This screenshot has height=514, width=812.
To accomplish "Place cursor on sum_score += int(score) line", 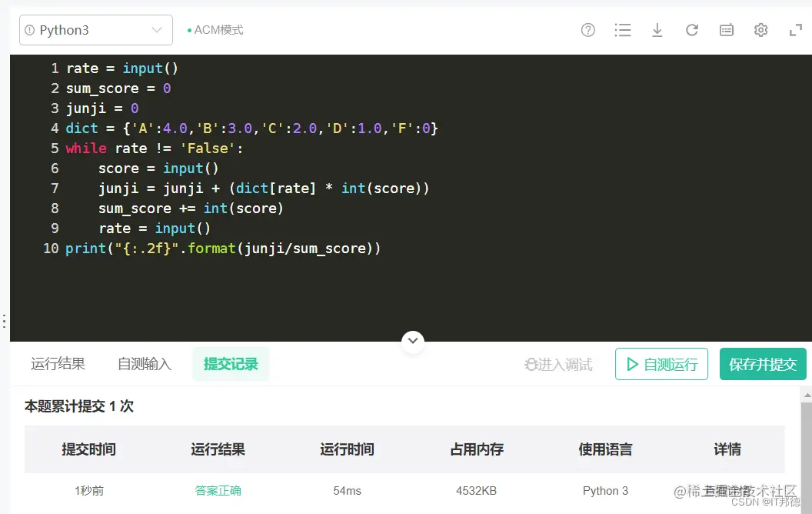I will pyautogui.click(x=191, y=209).
